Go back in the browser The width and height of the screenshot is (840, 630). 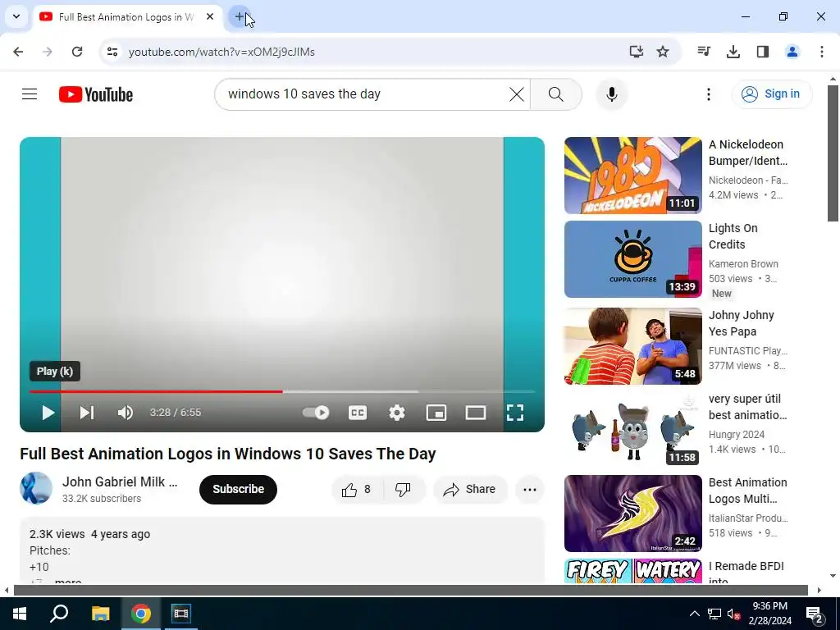[18, 52]
